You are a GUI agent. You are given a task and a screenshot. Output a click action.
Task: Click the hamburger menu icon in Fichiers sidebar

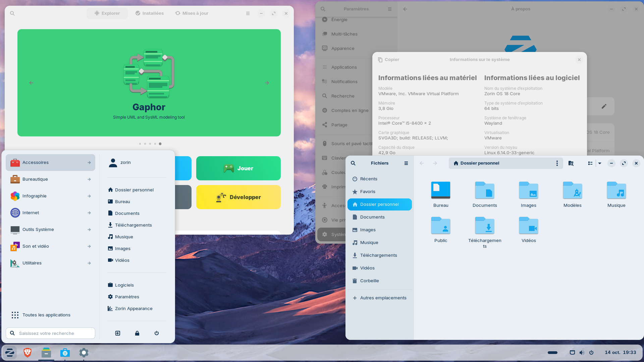[x=406, y=163]
